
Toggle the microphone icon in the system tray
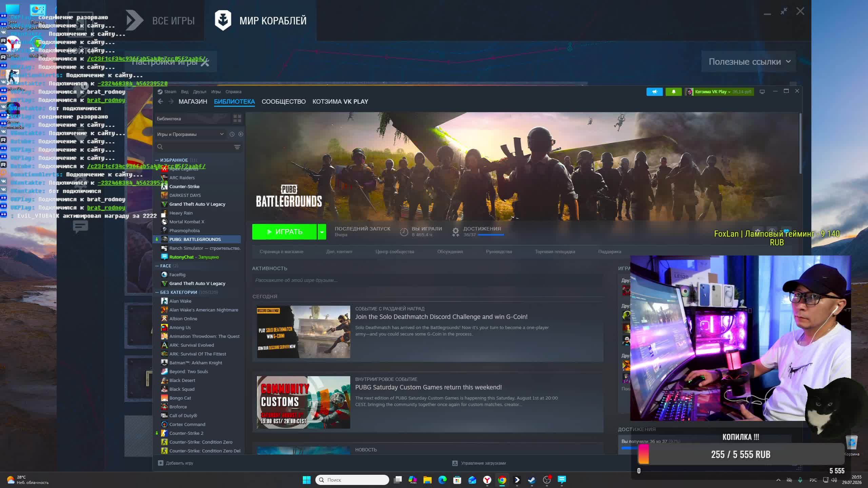pyautogui.click(x=800, y=480)
